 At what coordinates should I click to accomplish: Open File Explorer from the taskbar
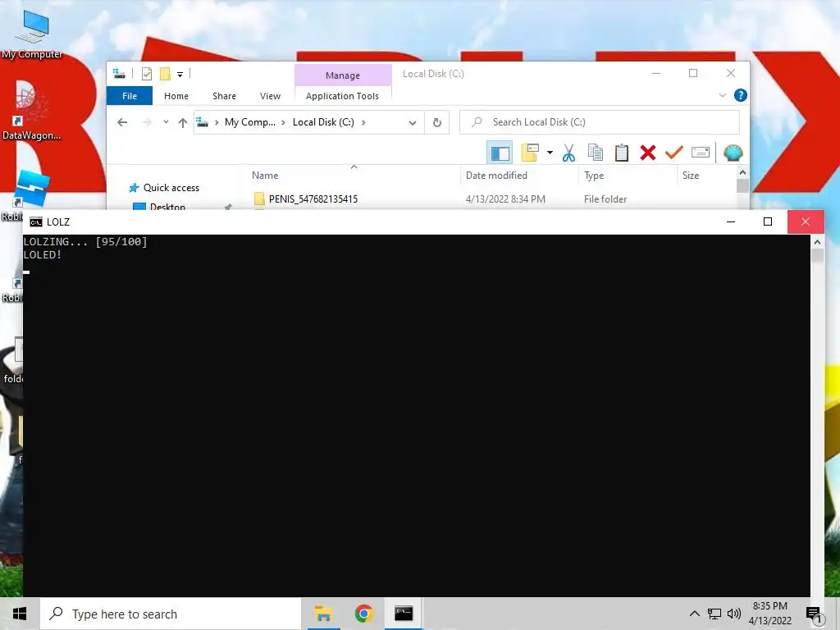[x=323, y=614]
